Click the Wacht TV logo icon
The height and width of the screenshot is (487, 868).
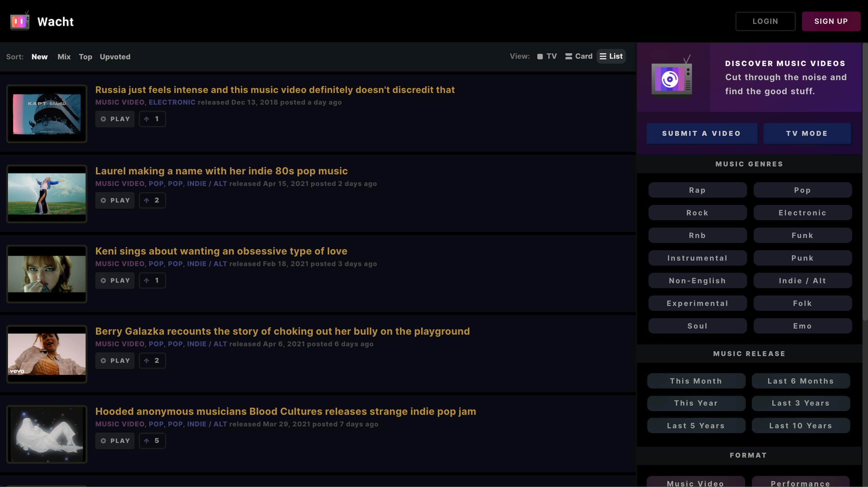[x=20, y=21]
